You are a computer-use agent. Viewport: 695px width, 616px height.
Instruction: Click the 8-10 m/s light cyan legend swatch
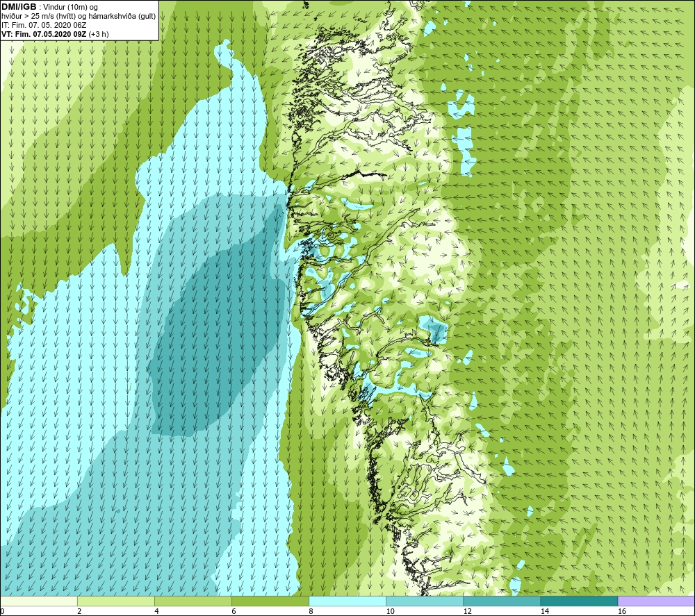click(347, 601)
